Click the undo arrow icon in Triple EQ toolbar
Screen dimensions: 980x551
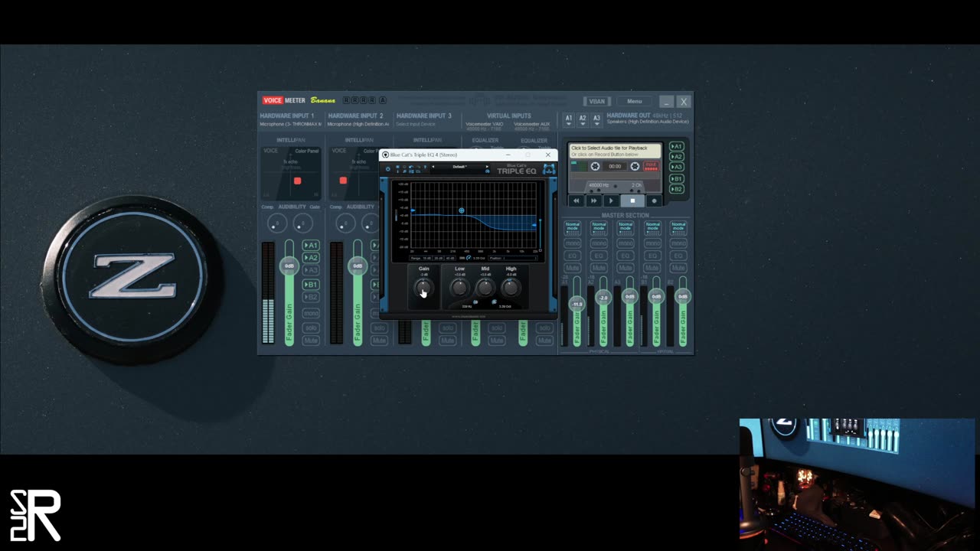pyautogui.click(x=411, y=167)
